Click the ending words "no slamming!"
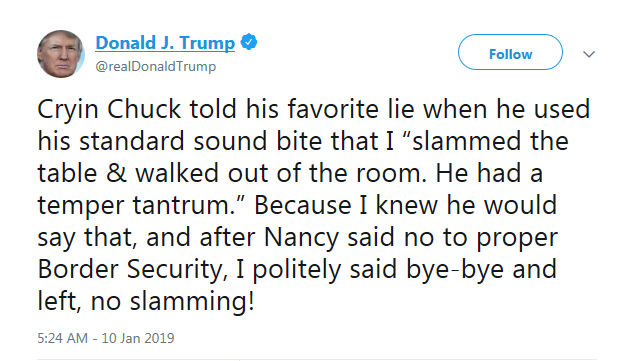 (x=173, y=301)
